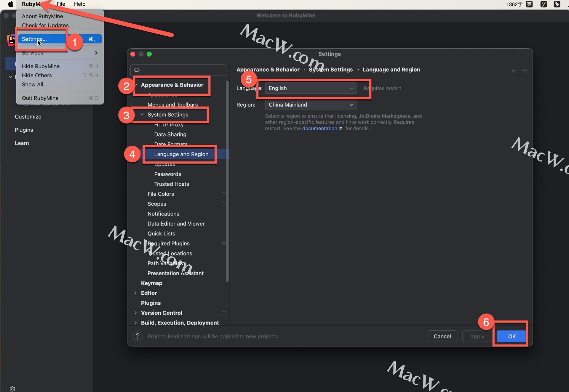The image size is (569, 392).
Task: Open the File Colors settings page
Action: click(161, 194)
